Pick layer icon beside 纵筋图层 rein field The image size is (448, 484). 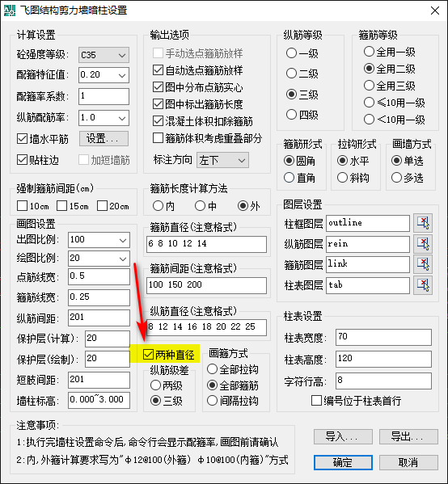click(423, 244)
